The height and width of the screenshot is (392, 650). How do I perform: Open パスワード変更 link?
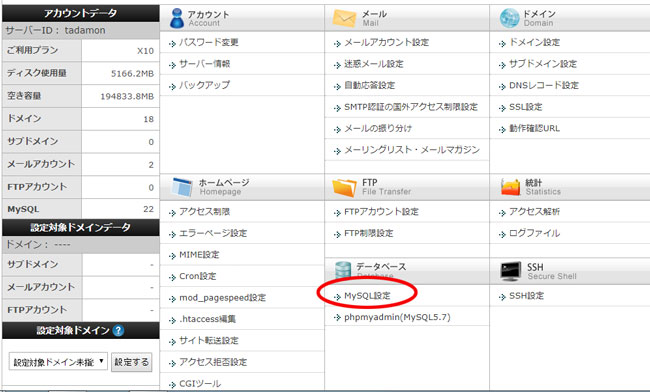[x=209, y=42]
